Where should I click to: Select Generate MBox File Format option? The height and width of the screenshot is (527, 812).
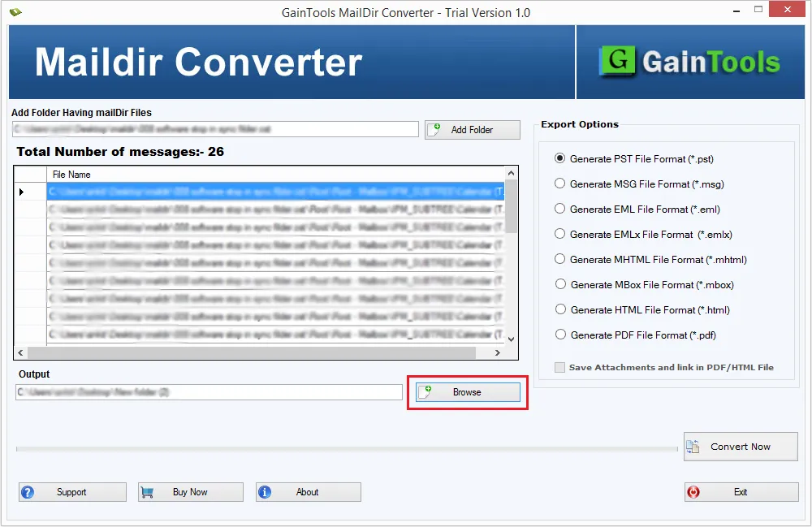644,285
